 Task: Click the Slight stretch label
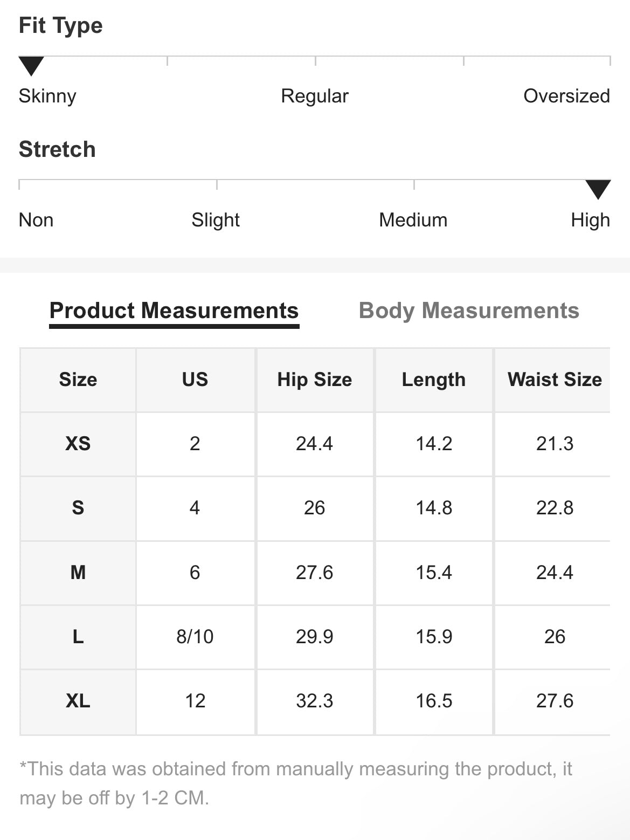216,220
